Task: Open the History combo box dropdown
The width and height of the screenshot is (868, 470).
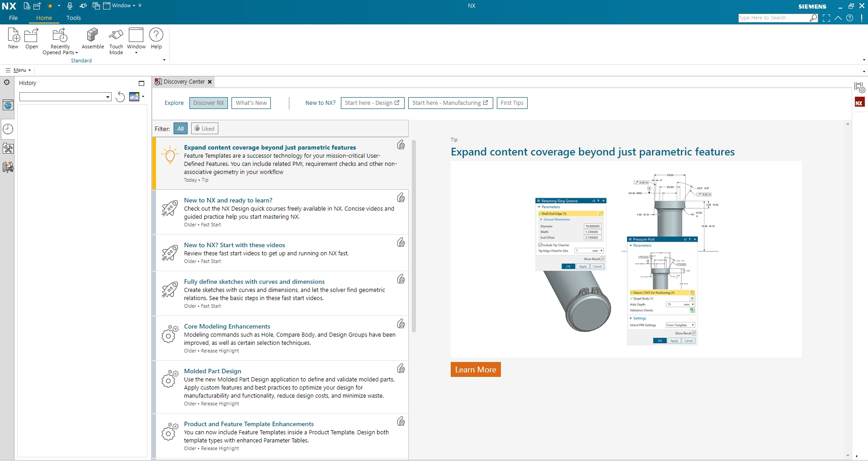Action: point(108,97)
